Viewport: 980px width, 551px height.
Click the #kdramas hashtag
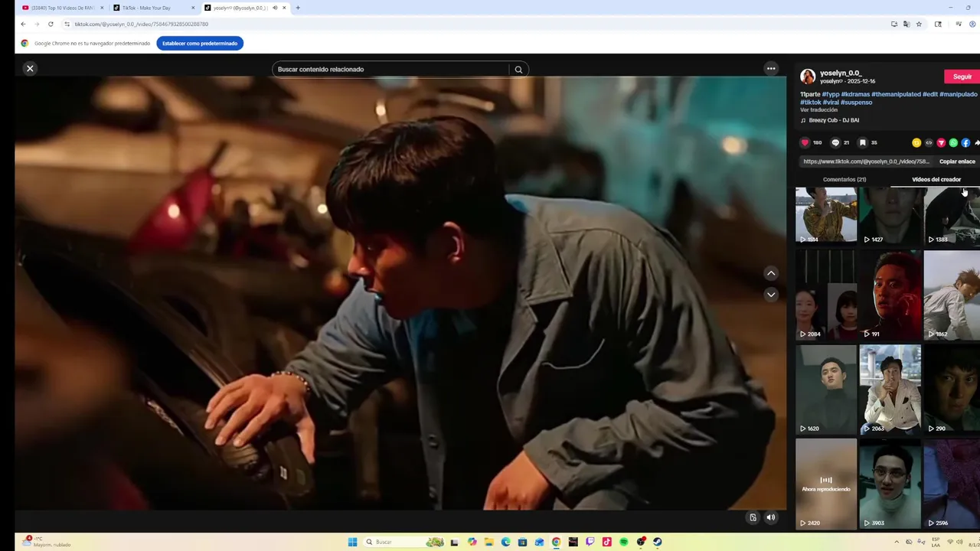(855, 94)
